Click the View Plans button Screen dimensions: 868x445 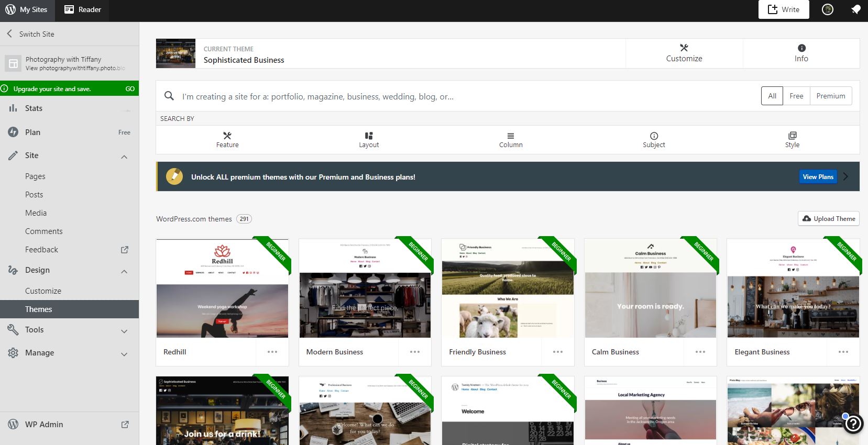click(x=818, y=177)
